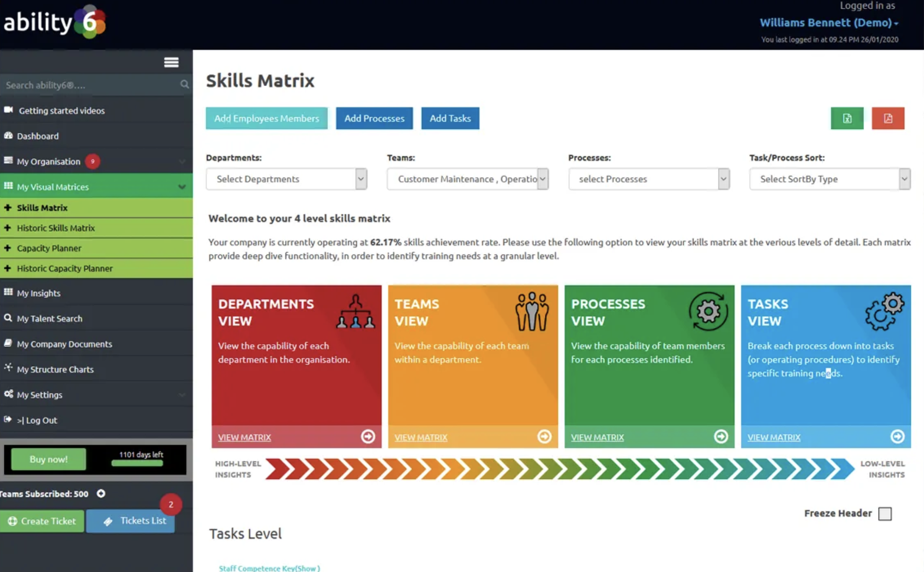Click the Add Processes button
This screenshot has width=924, height=572.
point(374,118)
